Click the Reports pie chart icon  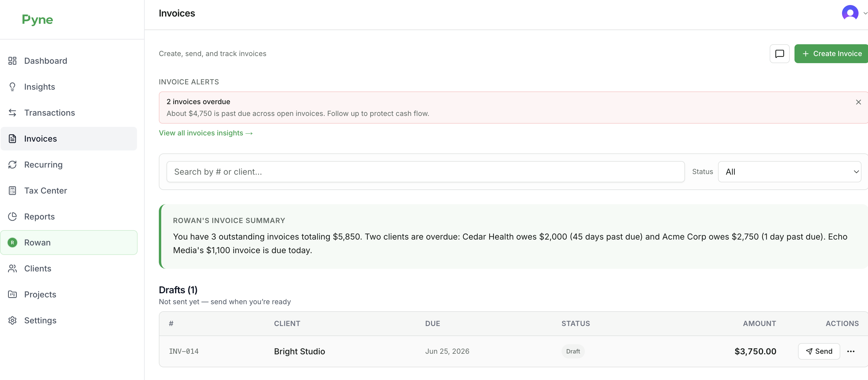click(12, 217)
